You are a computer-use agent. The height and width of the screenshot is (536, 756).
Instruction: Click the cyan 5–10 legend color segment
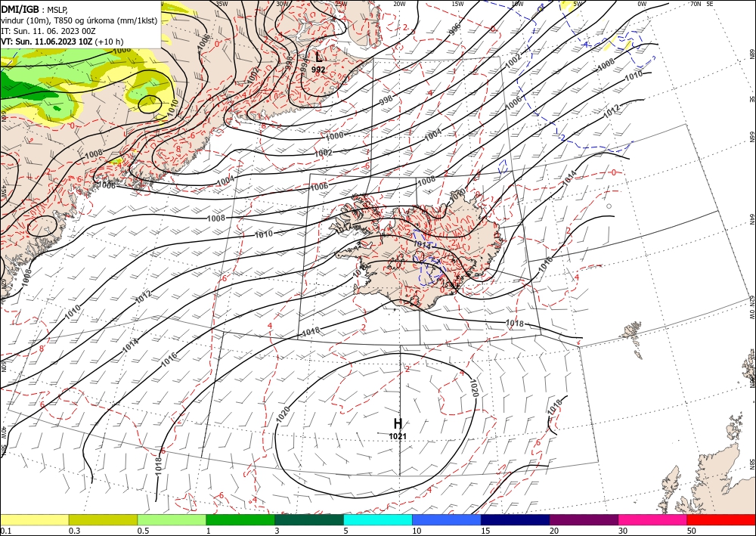coord(378,519)
